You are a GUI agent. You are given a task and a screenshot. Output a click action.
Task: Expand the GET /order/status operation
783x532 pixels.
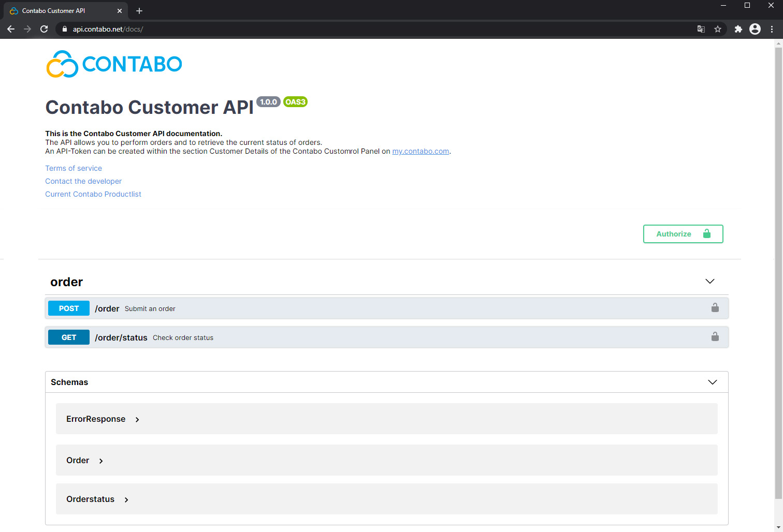387,337
